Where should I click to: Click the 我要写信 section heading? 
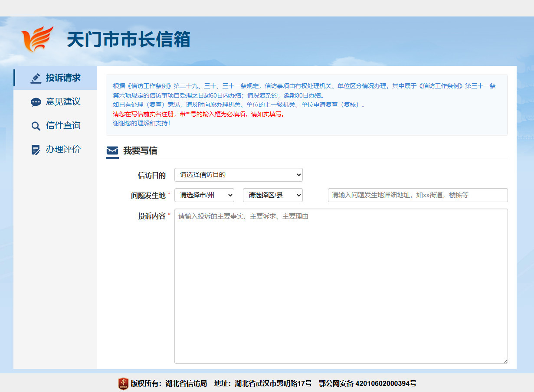pyautogui.click(x=140, y=151)
